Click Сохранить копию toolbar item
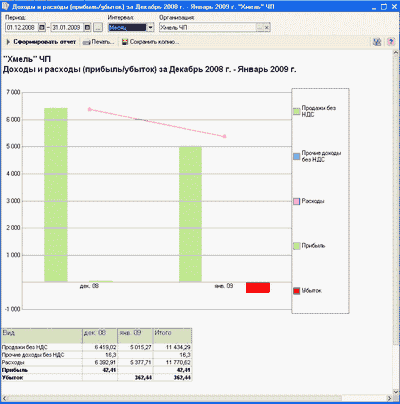The image size is (400, 404). coord(150,42)
